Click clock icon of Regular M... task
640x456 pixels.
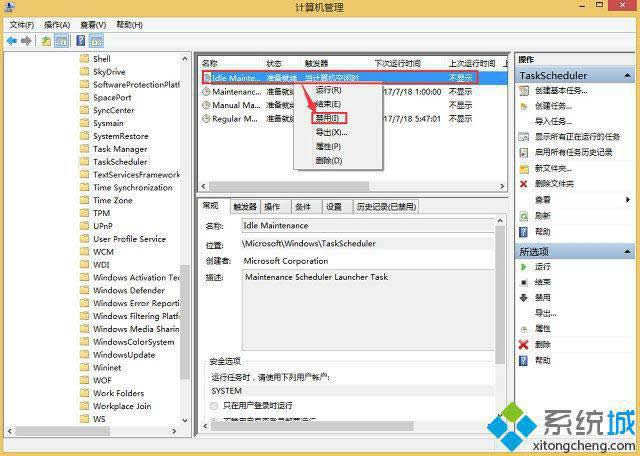point(207,119)
